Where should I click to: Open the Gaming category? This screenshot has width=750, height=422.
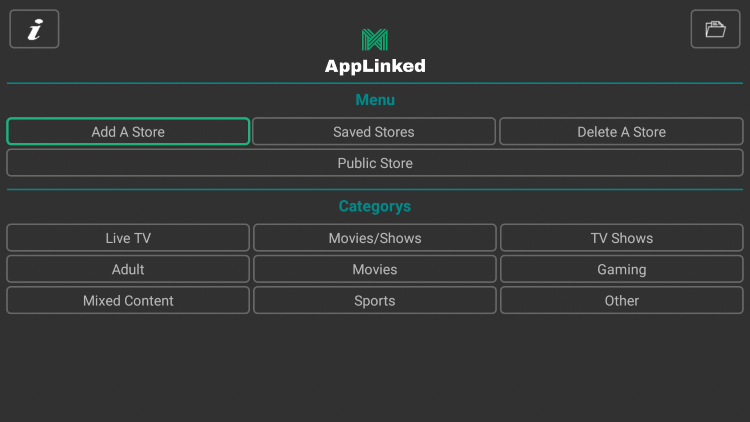pyautogui.click(x=622, y=269)
